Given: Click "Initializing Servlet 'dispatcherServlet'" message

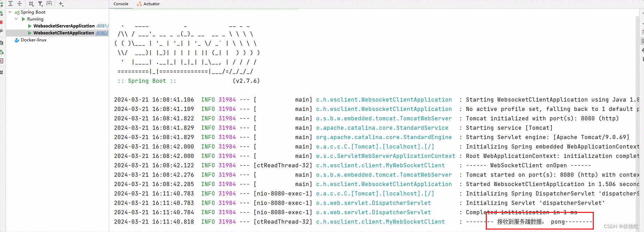Looking at the screenshot, I should 535,203.
